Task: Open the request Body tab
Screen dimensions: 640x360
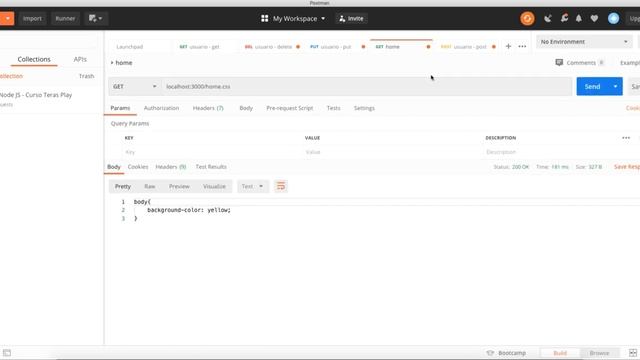Action: pos(246,108)
